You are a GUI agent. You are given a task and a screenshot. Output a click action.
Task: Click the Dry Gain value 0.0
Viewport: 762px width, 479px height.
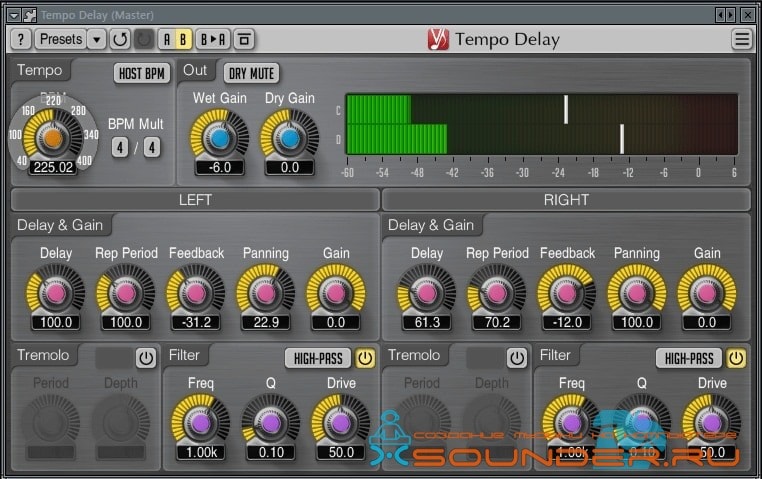pyautogui.click(x=290, y=168)
